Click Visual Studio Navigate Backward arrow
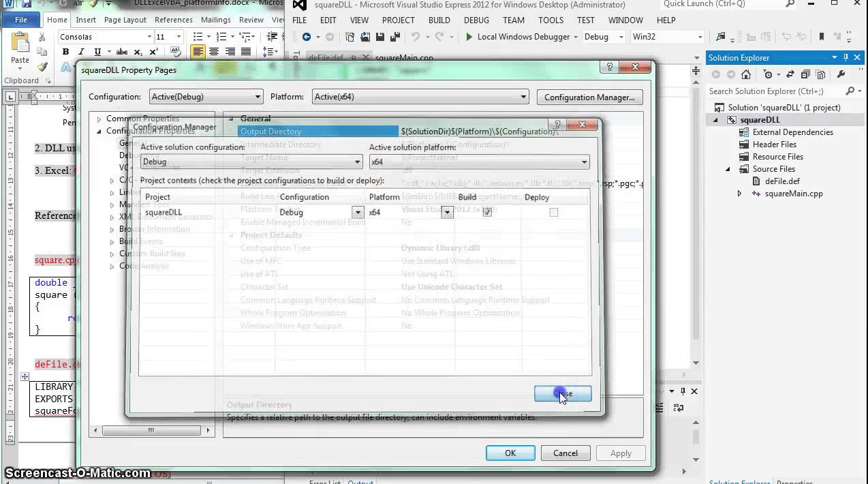This screenshot has height=484, width=868. [x=307, y=37]
